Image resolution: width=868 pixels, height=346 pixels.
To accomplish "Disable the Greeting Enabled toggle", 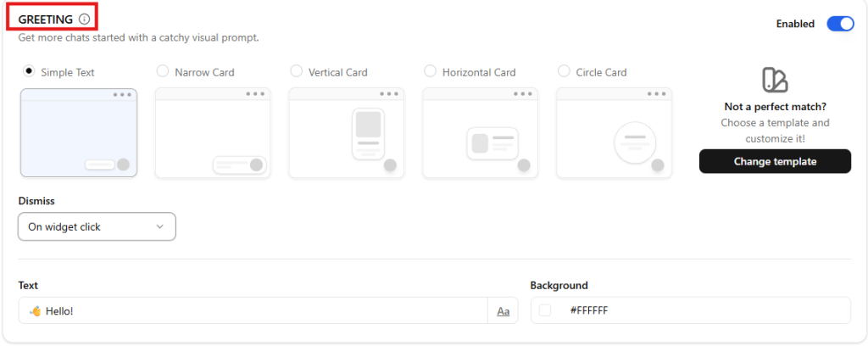I will (x=840, y=24).
